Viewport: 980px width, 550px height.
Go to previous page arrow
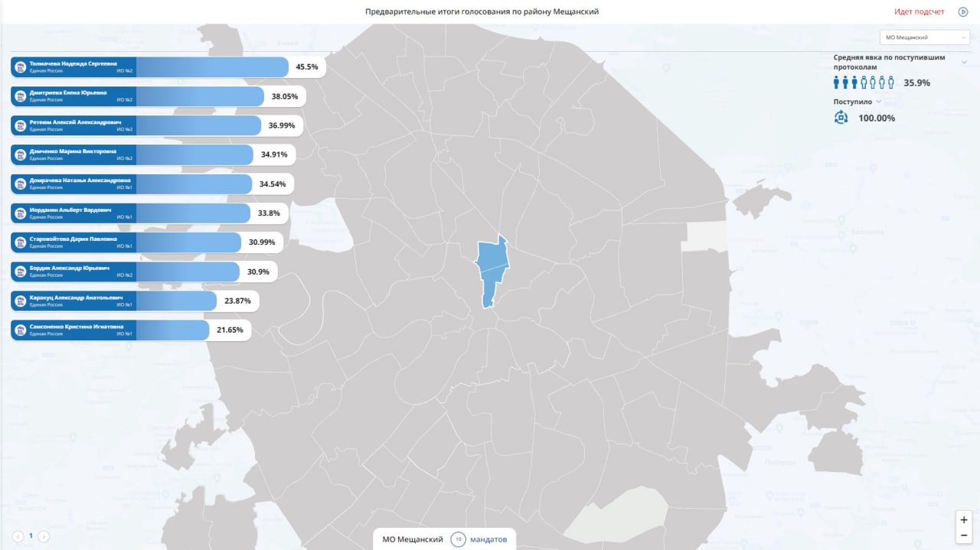pos(18,536)
